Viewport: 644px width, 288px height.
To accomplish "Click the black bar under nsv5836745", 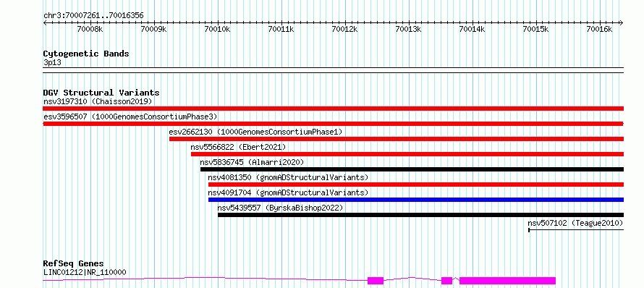I will pyautogui.click(x=412, y=169).
